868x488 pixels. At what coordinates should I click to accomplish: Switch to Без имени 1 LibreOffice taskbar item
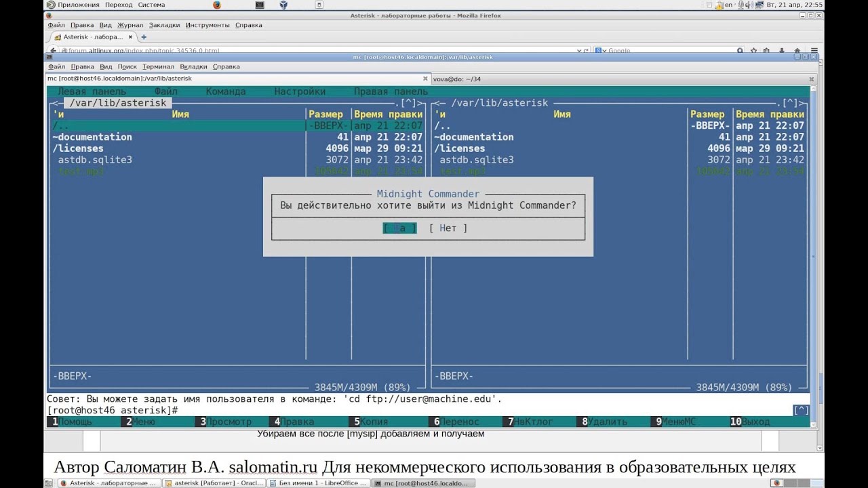tap(318, 483)
